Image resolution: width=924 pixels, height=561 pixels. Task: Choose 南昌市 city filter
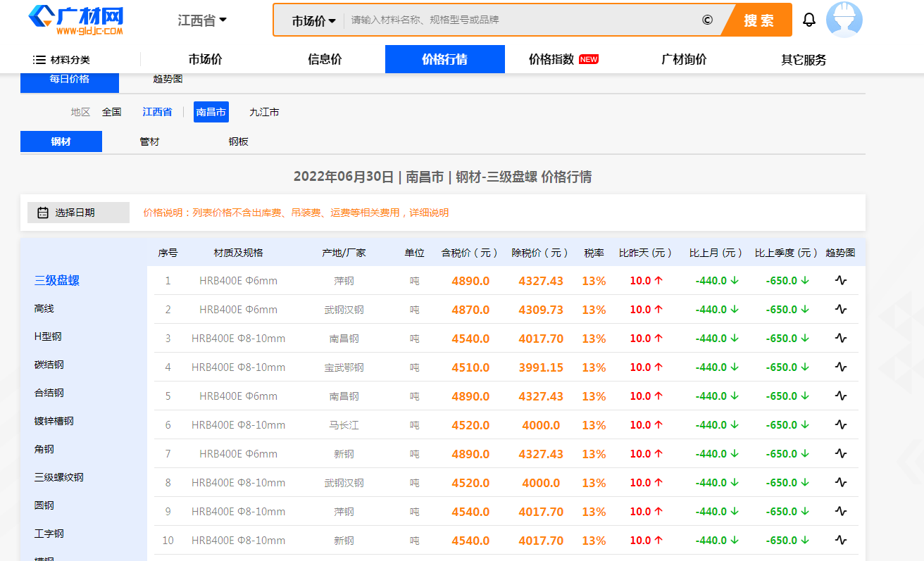click(x=211, y=112)
